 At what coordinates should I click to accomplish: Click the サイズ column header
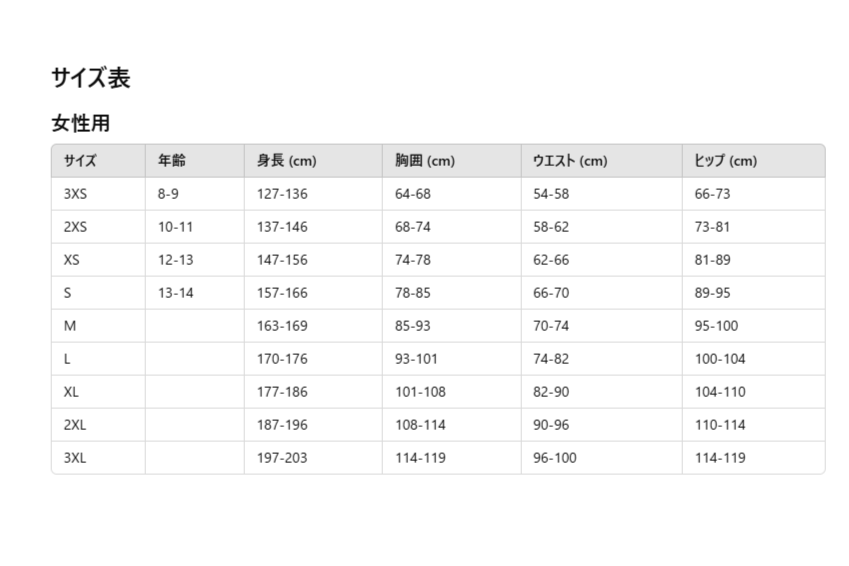[x=98, y=161]
